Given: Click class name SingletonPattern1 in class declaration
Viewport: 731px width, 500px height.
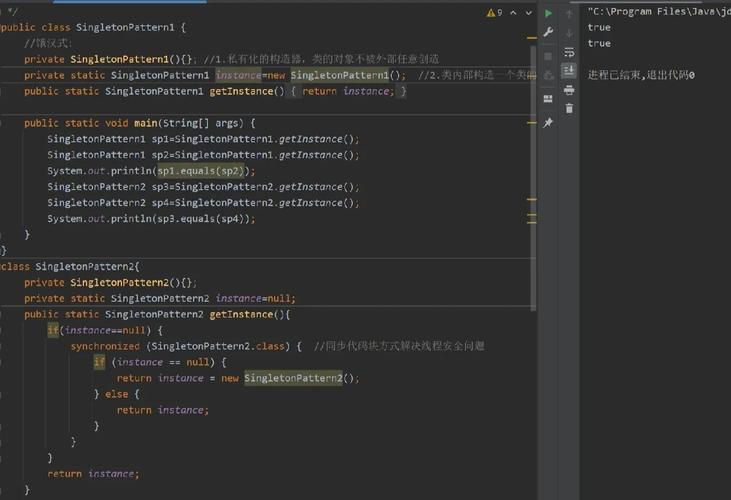Looking at the screenshot, I should tap(125, 27).
